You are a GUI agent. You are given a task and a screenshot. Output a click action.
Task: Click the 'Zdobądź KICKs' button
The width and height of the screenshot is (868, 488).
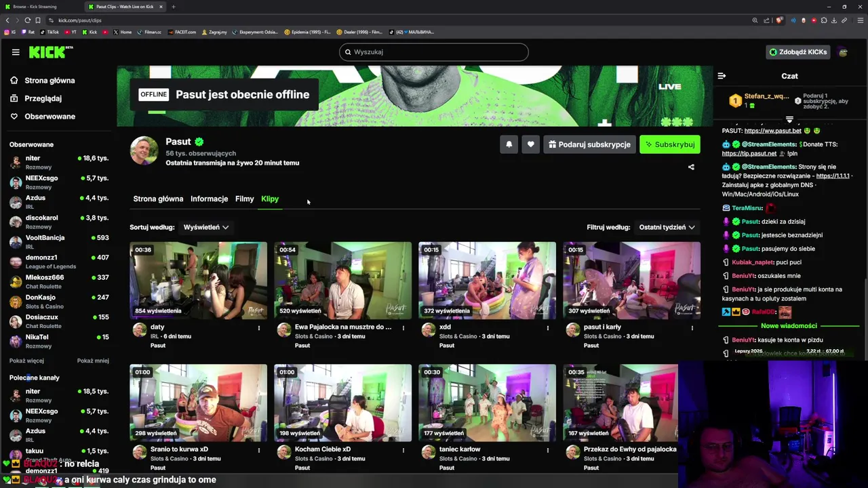pos(797,52)
